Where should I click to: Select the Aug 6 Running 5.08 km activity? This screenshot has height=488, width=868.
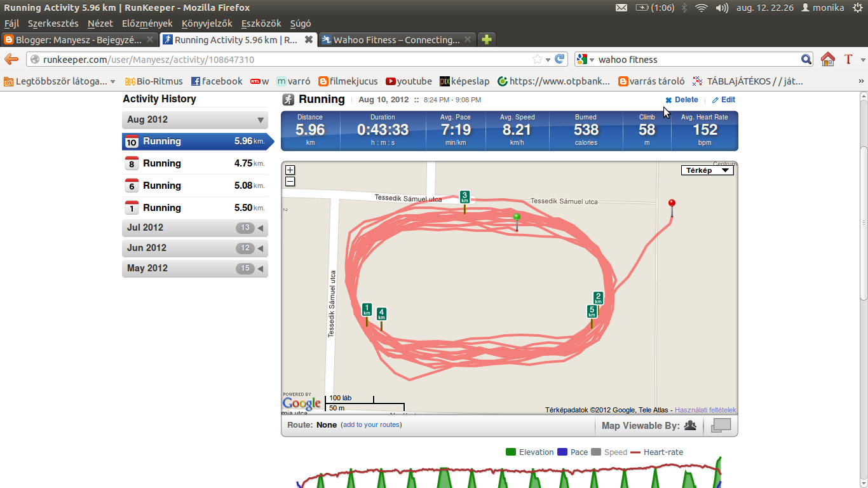coord(195,186)
